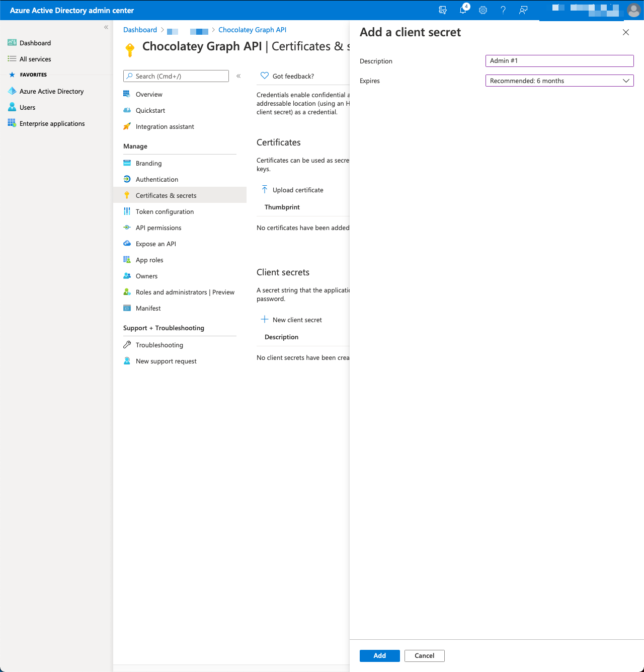
Task: Click the help question mark icon
Action: click(503, 10)
